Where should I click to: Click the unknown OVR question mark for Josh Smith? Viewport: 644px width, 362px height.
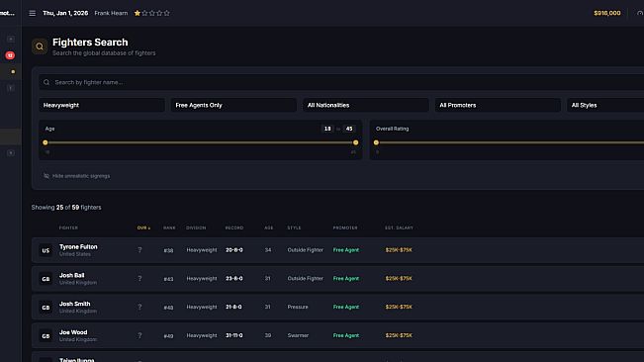(139, 307)
